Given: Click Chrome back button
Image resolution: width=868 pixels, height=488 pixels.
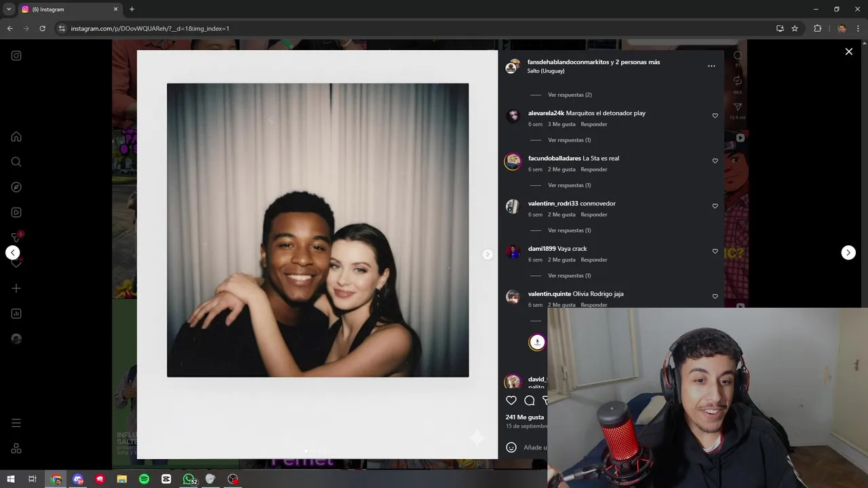Looking at the screenshot, I should (x=9, y=28).
